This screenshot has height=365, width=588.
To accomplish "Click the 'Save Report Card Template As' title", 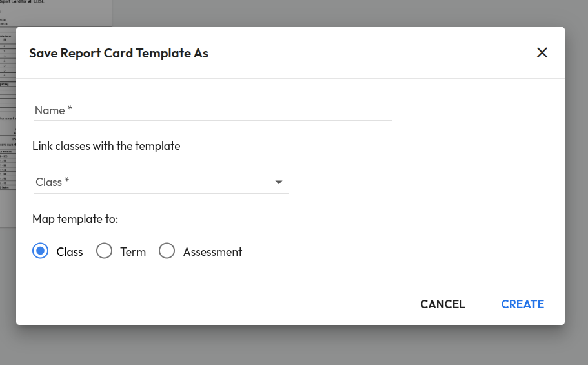I will (119, 53).
